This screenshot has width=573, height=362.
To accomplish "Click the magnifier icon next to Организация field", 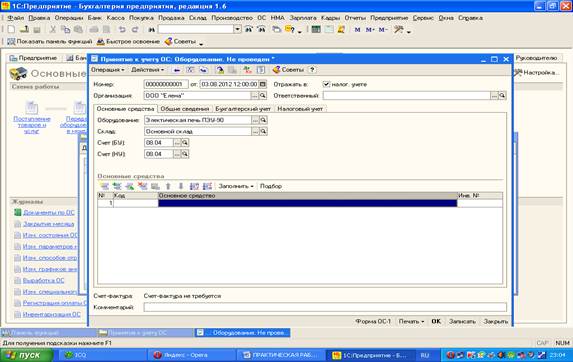I will point(262,96).
